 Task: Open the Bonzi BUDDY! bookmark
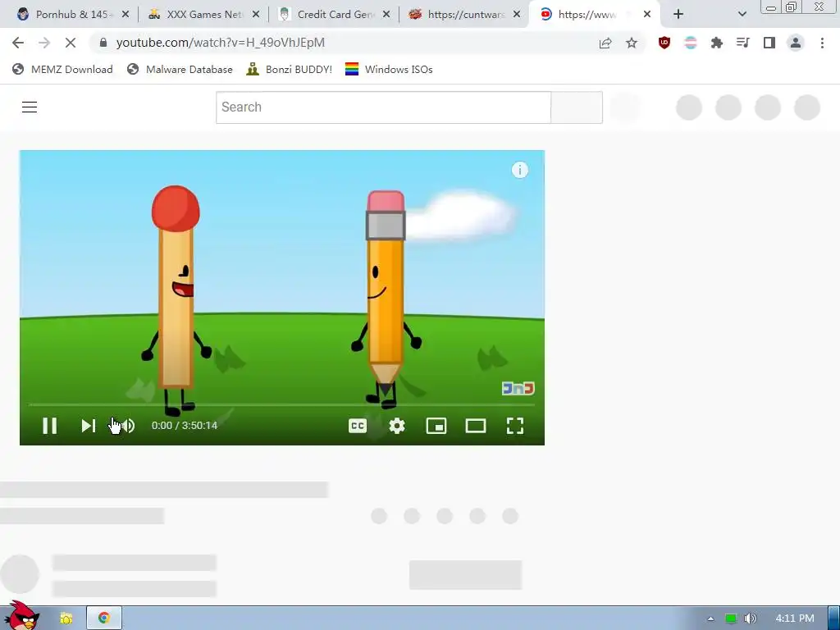290,70
